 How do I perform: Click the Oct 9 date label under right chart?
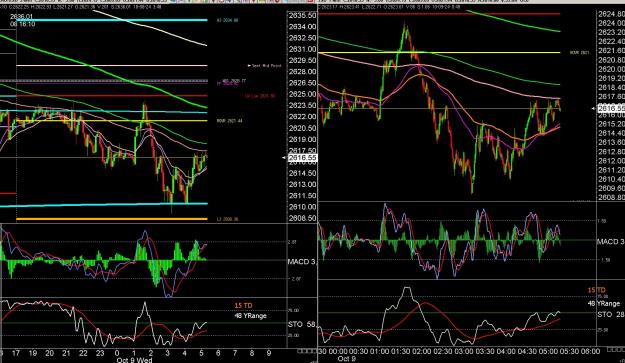coord(346,359)
